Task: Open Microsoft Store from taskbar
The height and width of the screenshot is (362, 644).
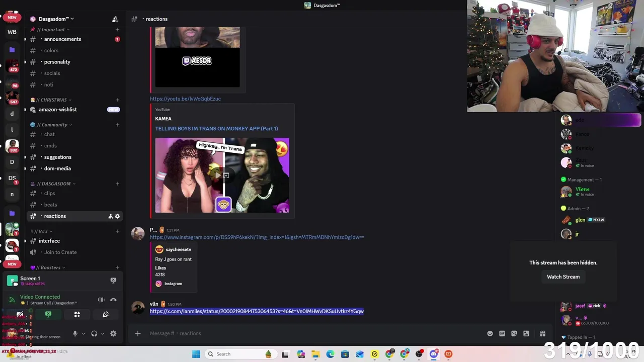Action: coord(345,354)
